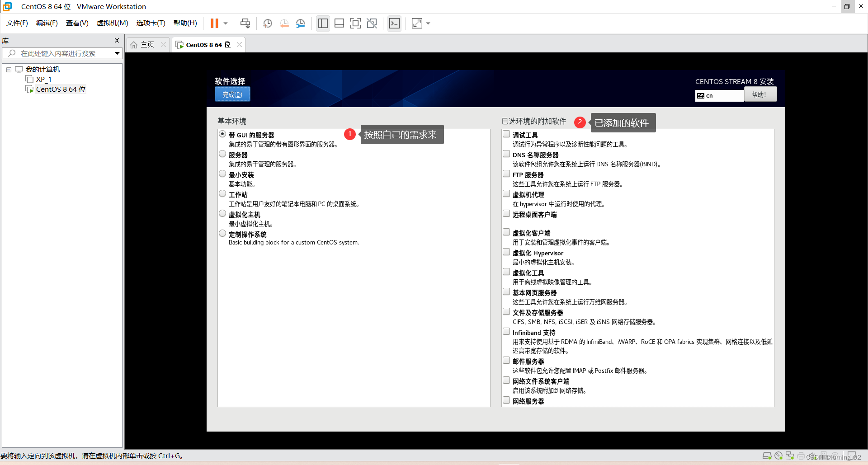Take a snapshot of this VM
Viewport: 868px width, 465px height.
click(268, 23)
